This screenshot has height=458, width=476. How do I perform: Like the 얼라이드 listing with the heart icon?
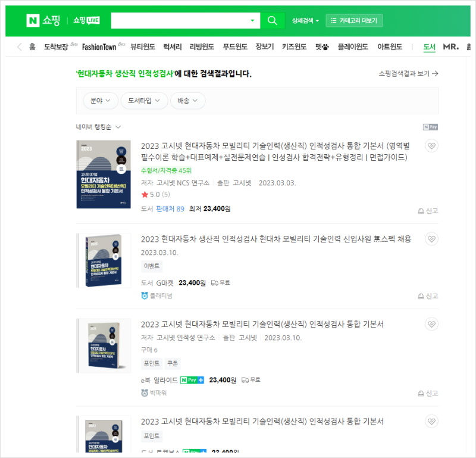tap(431, 324)
